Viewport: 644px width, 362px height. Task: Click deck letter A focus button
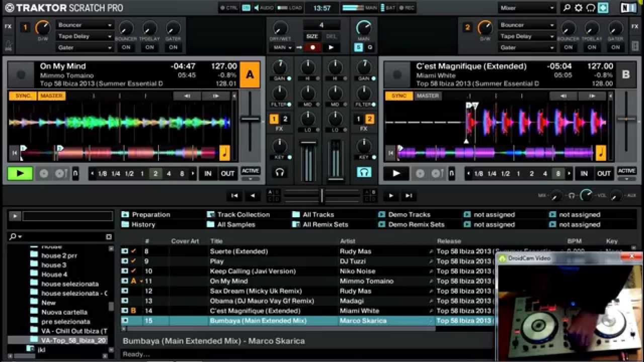click(250, 75)
